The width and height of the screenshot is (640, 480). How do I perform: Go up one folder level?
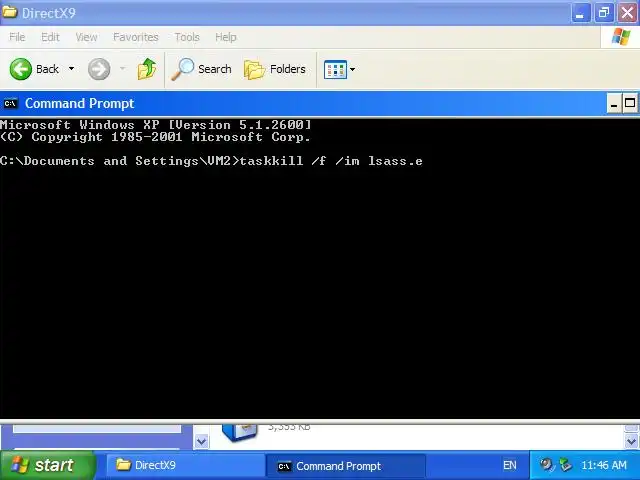click(147, 69)
